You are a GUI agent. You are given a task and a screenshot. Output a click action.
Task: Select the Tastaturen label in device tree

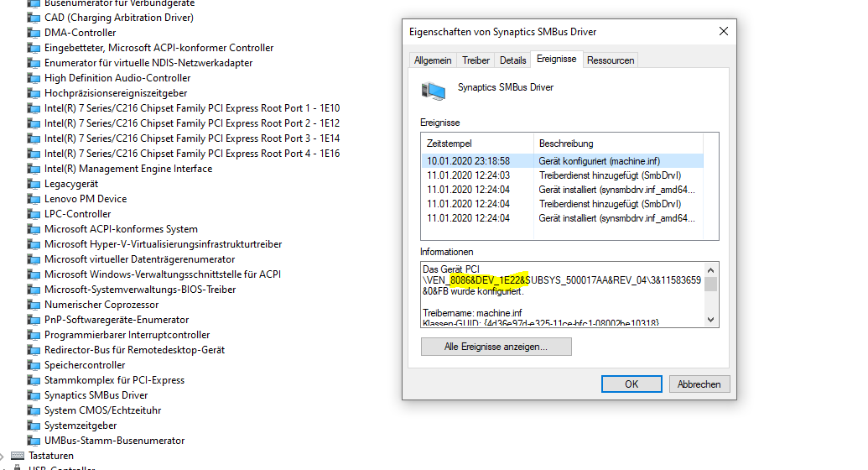(51, 456)
